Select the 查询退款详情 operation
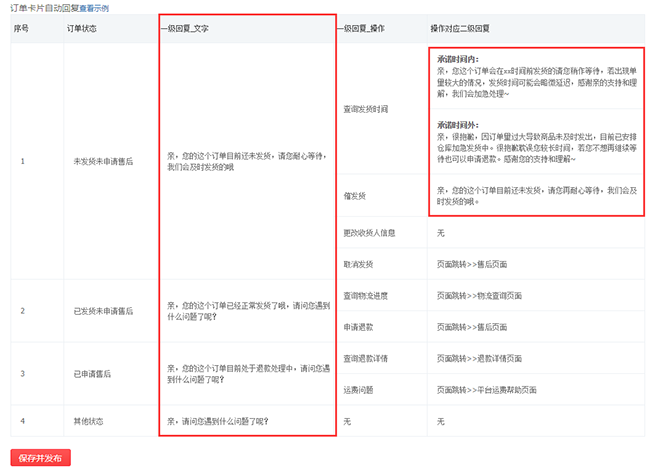Viewport: 650px width, 473px height. click(x=367, y=357)
